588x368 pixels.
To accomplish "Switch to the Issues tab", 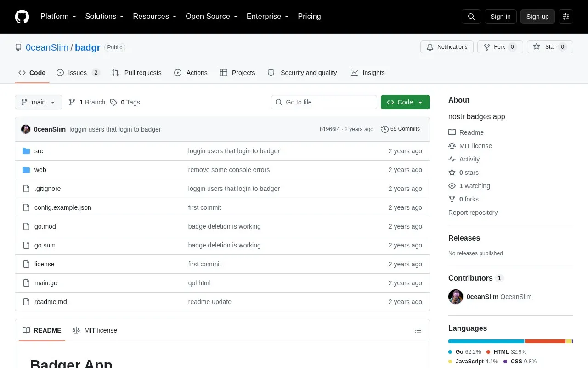I will (x=78, y=73).
